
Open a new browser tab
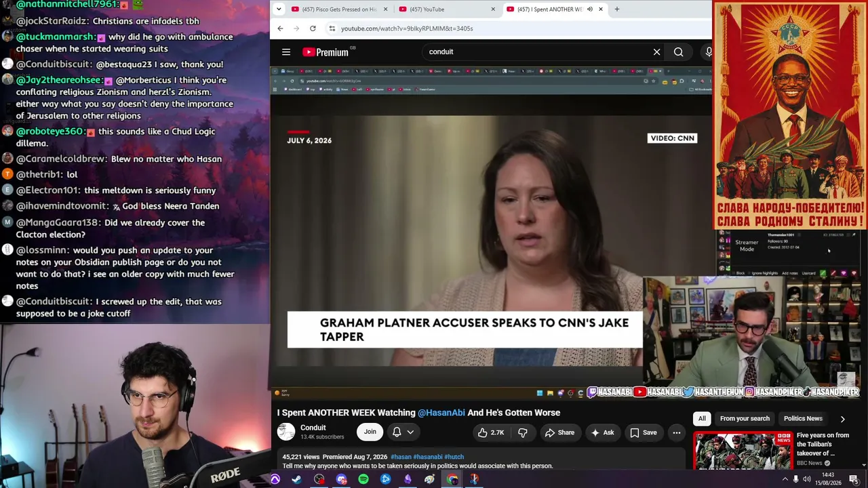617,9
